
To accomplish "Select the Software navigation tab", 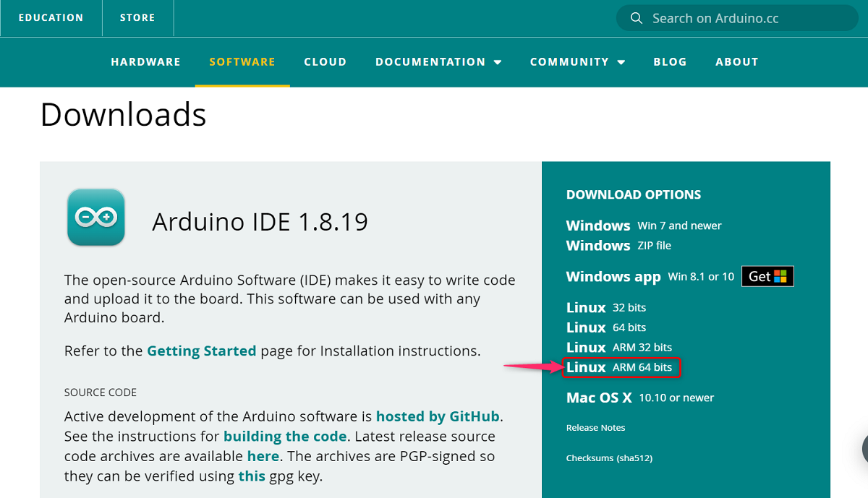I will [242, 62].
